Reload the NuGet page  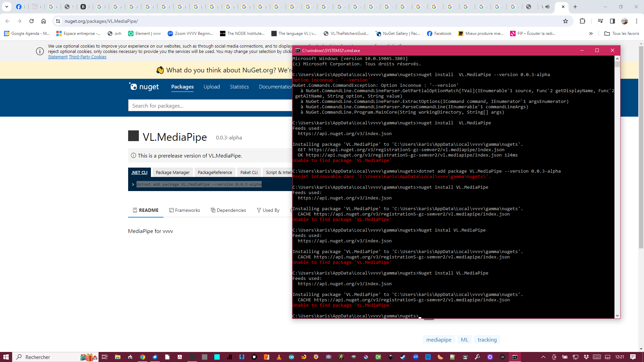tap(32, 21)
